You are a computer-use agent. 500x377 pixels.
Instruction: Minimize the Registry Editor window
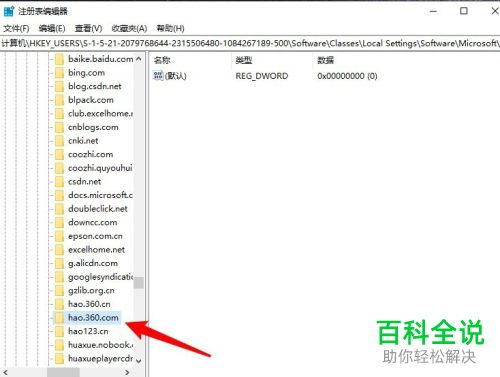[x=433, y=11]
